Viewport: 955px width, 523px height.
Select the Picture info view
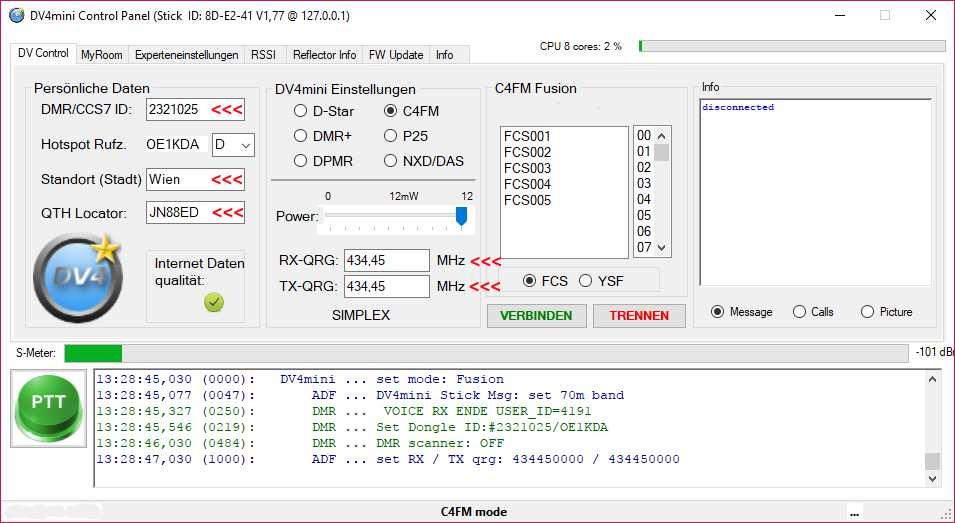coord(887,312)
